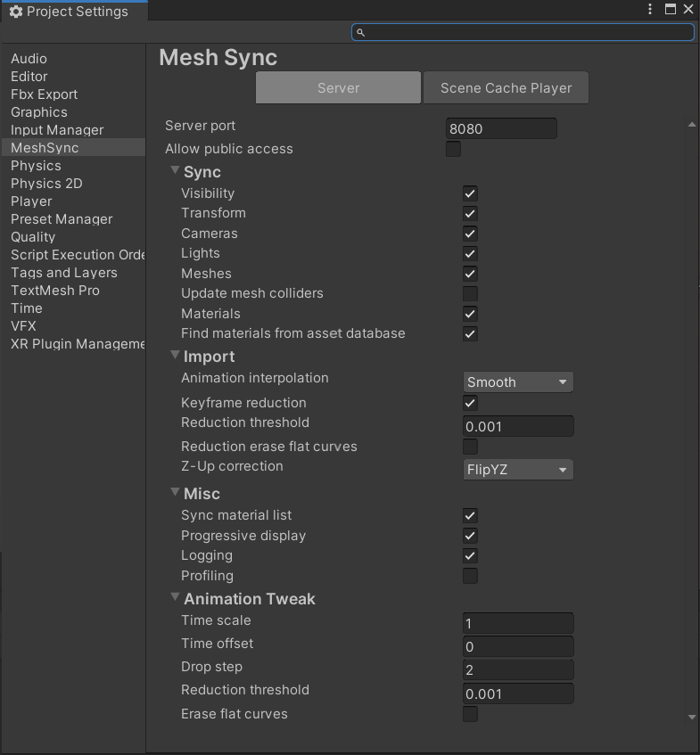
Task: Open Physics 2D settings in the sidebar
Action: click(46, 183)
